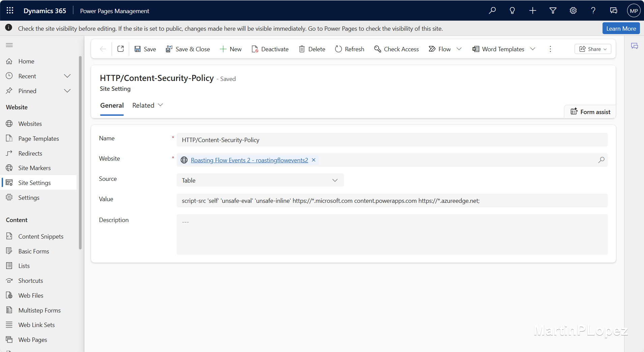Click the Delete trash can button

pyautogui.click(x=312, y=49)
